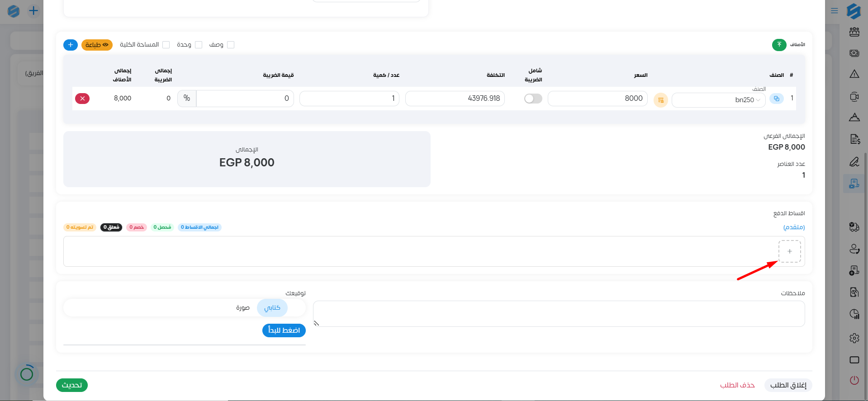Check the المساحة الكلية checkbox
868x401 pixels.
[x=166, y=45]
